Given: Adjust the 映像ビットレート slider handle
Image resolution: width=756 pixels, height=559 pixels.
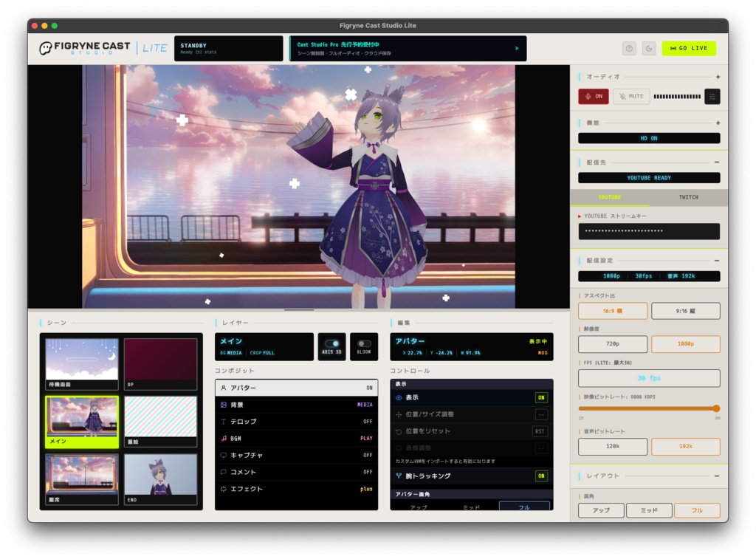Looking at the screenshot, I should point(716,408).
